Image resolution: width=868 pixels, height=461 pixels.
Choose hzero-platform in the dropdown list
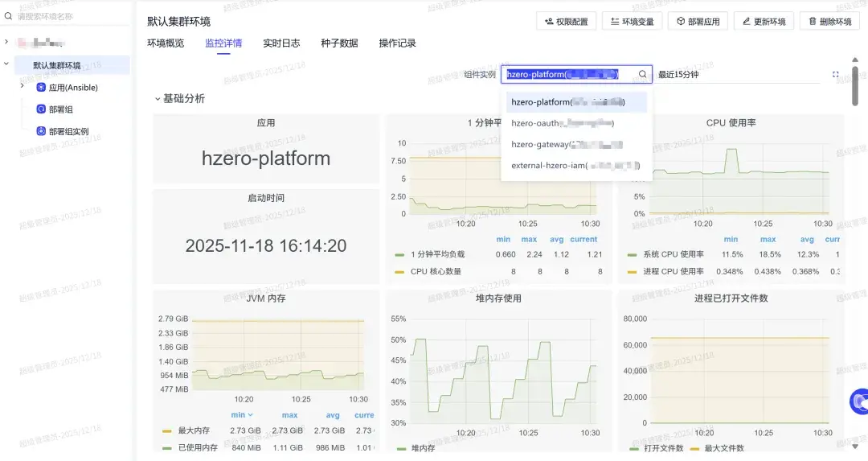click(x=575, y=102)
